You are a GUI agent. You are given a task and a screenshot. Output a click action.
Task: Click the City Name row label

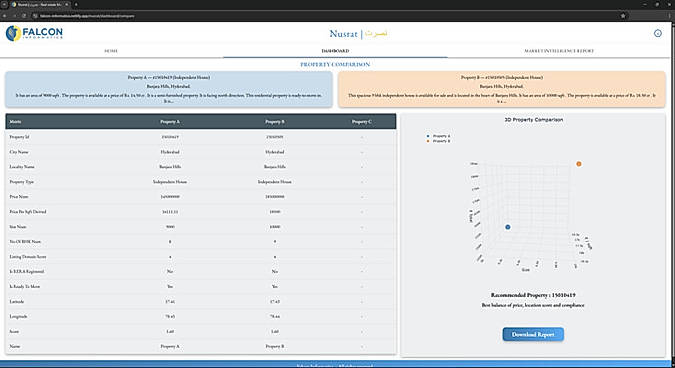click(x=19, y=152)
